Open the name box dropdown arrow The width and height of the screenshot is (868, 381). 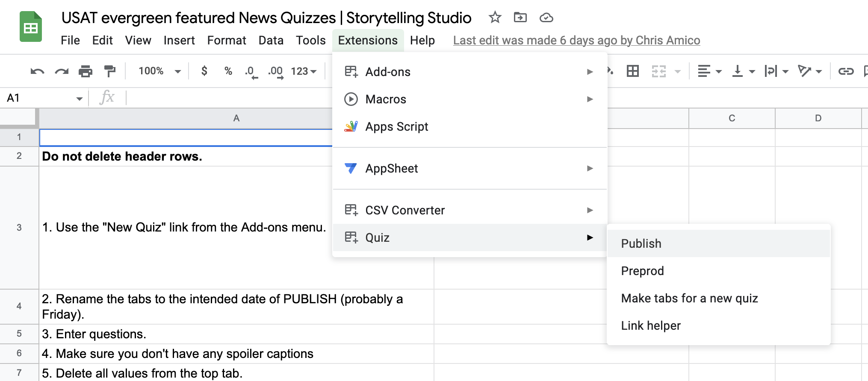tap(80, 99)
